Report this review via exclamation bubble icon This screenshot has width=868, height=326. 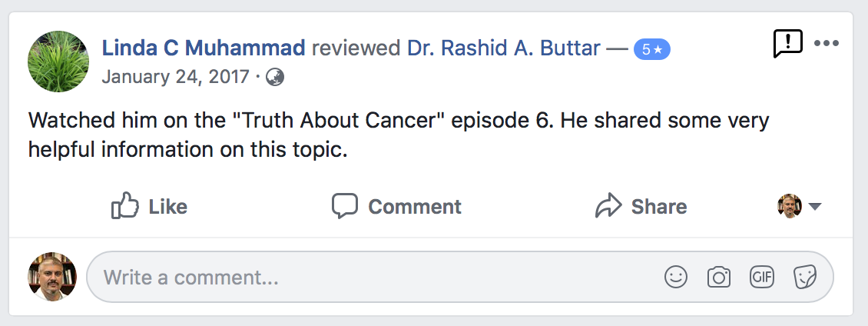click(788, 43)
